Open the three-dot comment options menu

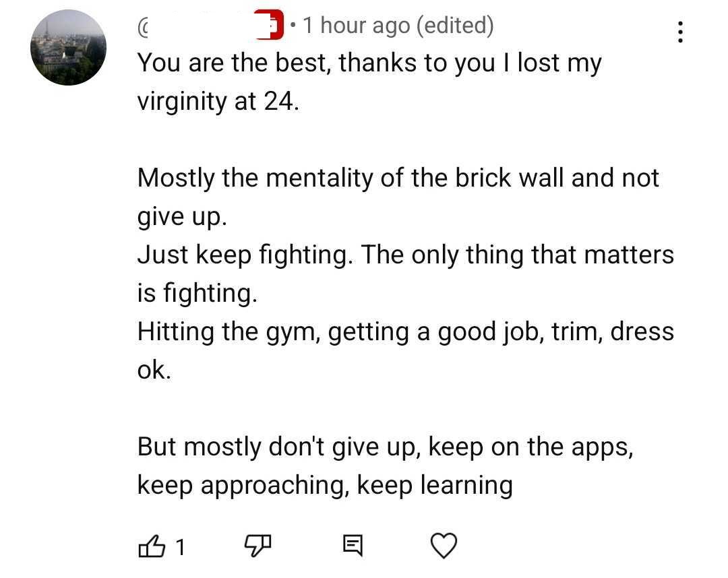[x=680, y=32]
